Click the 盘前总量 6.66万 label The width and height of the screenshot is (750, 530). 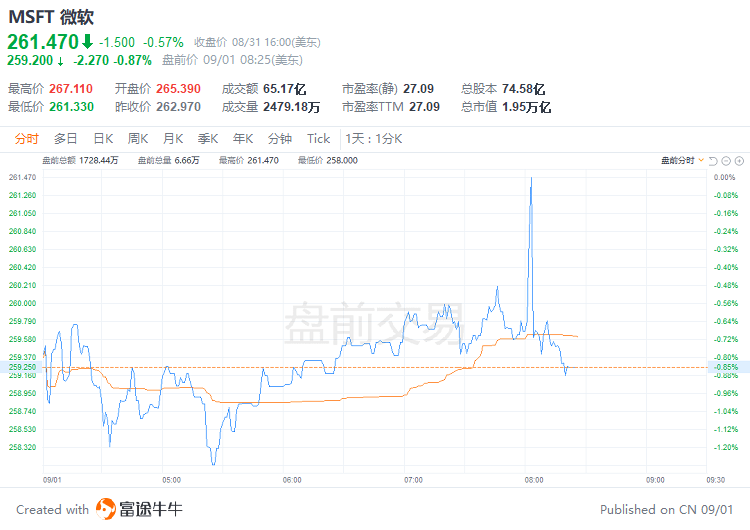(169, 160)
